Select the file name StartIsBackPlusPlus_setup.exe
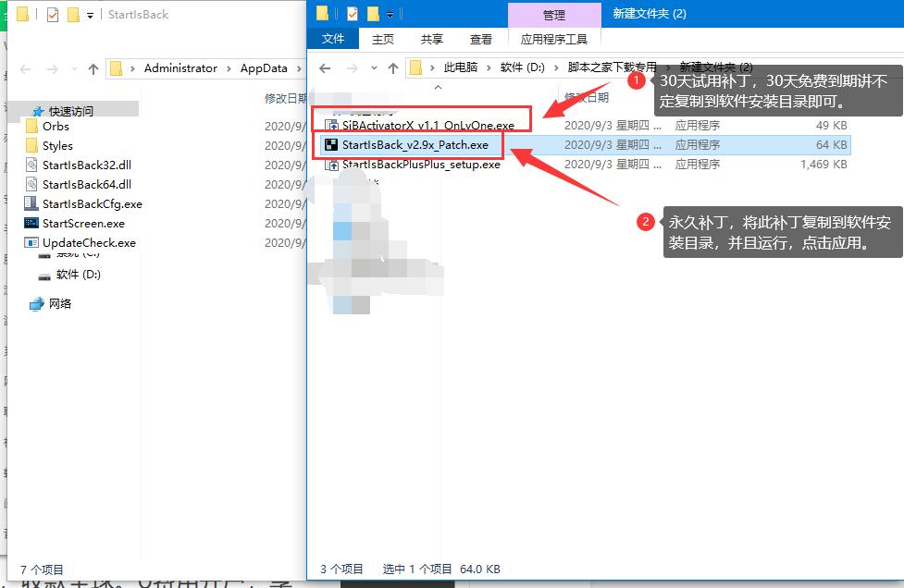The height and width of the screenshot is (588, 904). [x=421, y=165]
